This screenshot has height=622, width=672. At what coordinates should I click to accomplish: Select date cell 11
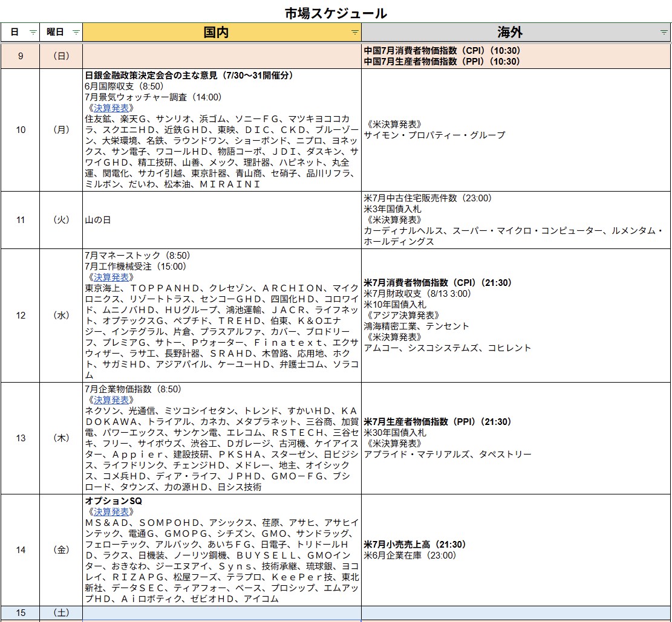(20, 220)
